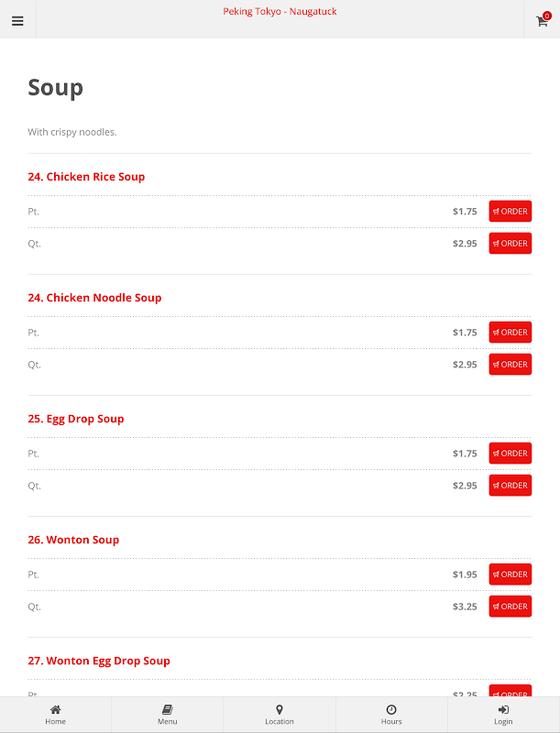
Task: View Hours in bottom navigation
Action: coord(391,715)
